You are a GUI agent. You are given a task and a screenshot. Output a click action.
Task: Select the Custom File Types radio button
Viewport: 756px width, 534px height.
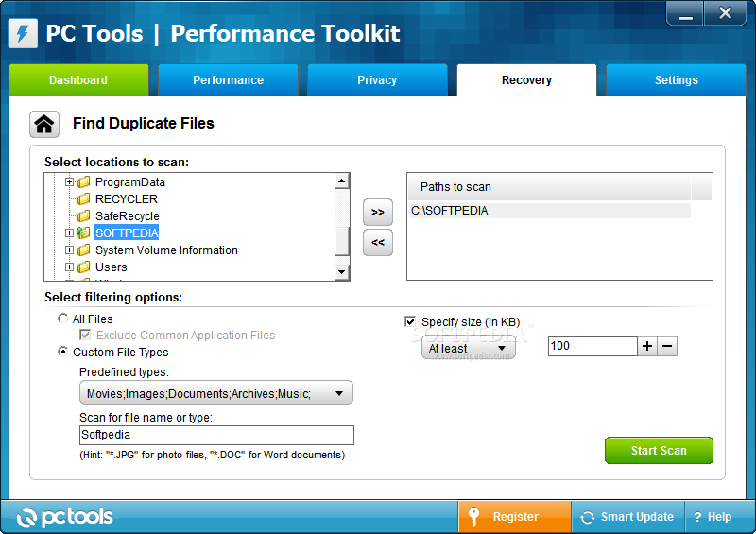(x=62, y=352)
